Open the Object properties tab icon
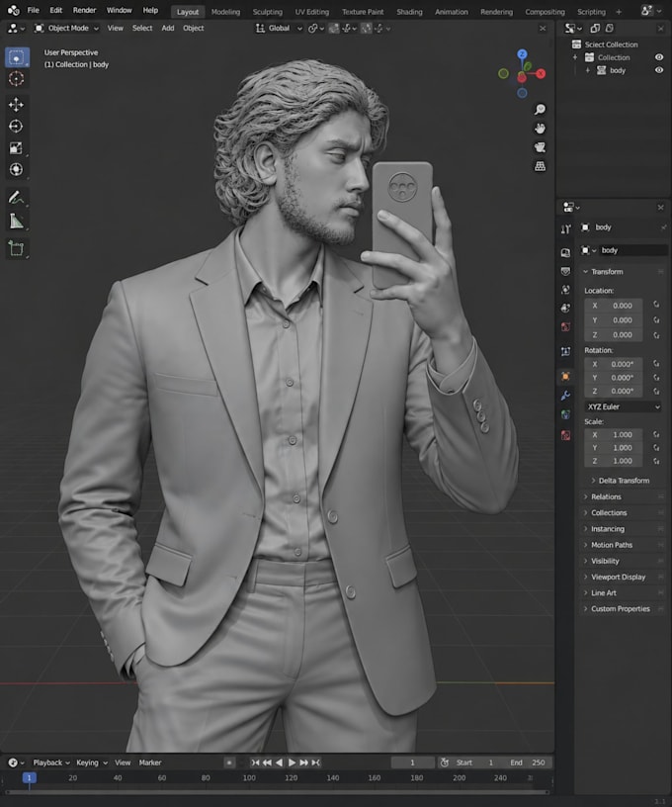This screenshot has height=807, width=672. point(565,376)
